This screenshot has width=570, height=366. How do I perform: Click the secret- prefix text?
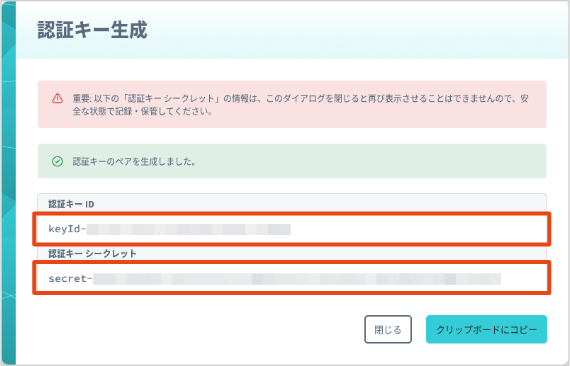pyautogui.click(x=71, y=279)
